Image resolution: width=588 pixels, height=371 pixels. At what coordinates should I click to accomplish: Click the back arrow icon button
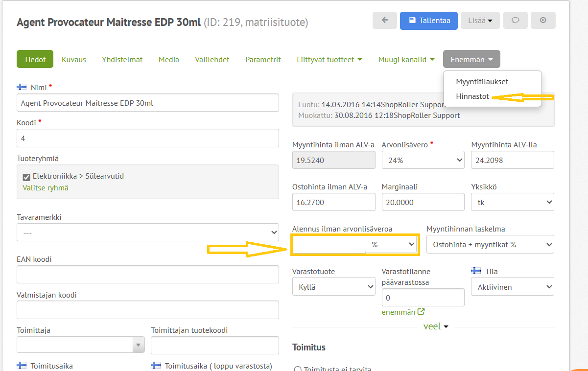coord(385,21)
